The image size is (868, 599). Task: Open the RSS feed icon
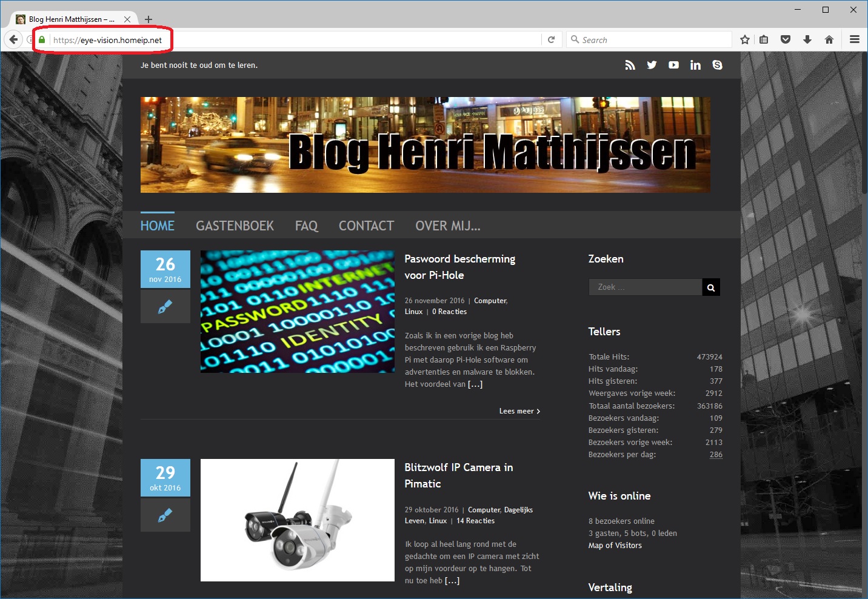pyautogui.click(x=630, y=65)
